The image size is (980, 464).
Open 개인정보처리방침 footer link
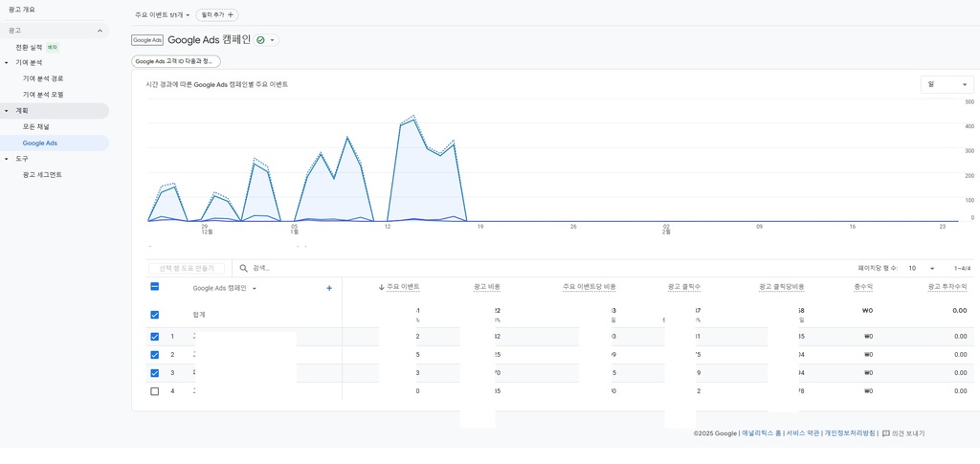pos(850,432)
